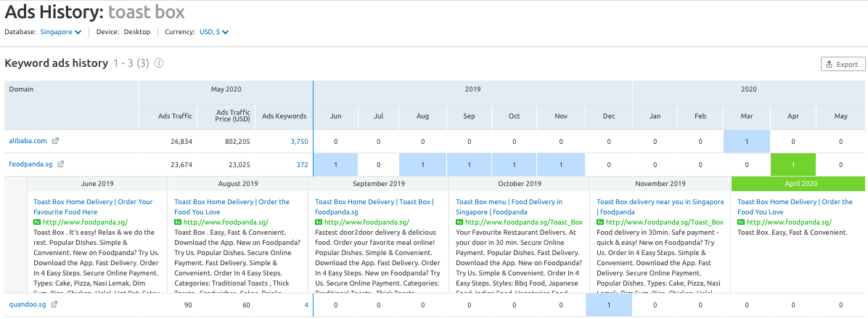Click quandoo.sg ads traffic value 90
Viewport: 868px width, 319px height.
coord(188,305)
